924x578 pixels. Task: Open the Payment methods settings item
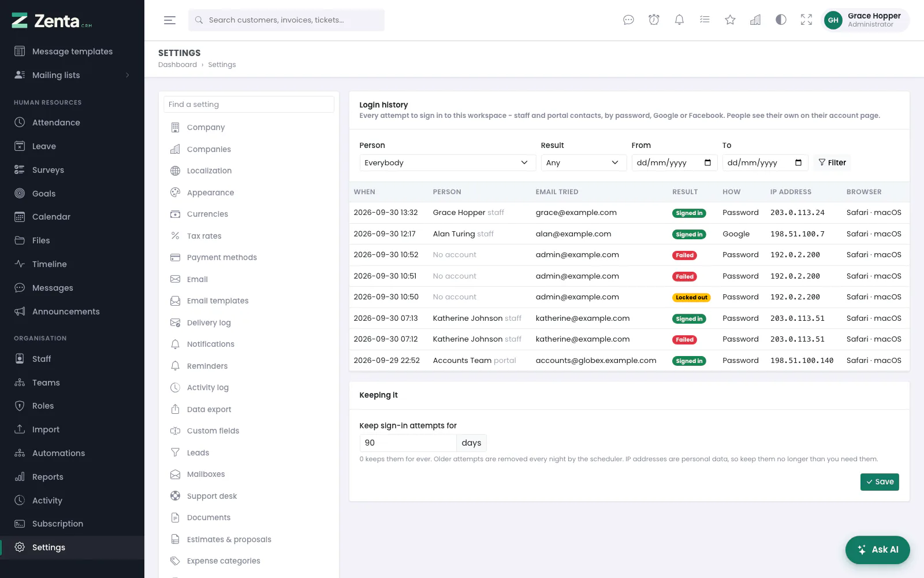click(249, 257)
